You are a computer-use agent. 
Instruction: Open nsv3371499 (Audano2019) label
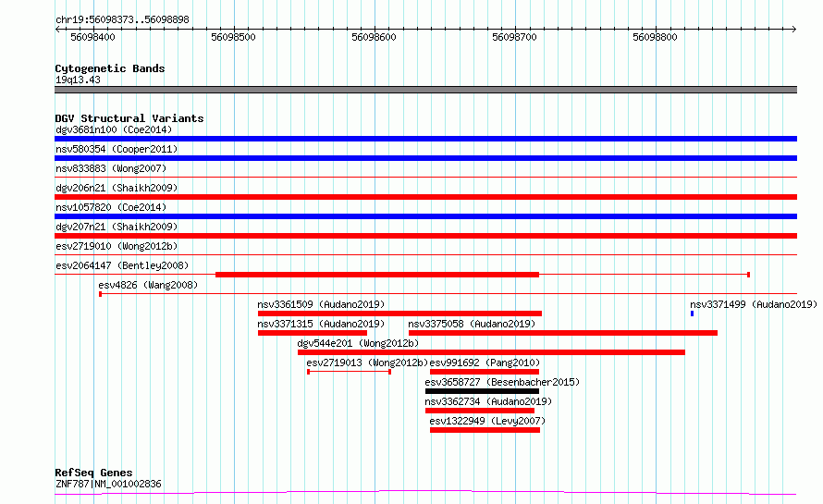pos(754,304)
